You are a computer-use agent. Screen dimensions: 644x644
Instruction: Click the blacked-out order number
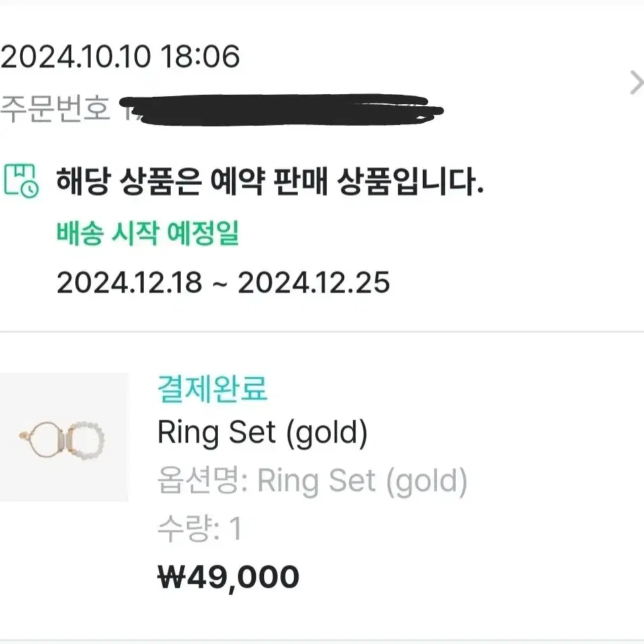pos(282,110)
